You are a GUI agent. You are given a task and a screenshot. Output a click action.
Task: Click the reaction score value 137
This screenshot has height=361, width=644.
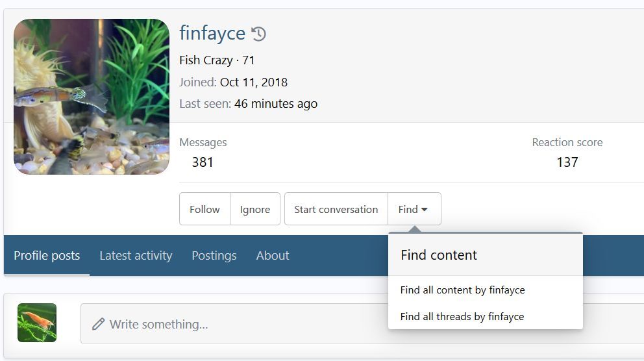[x=567, y=162]
